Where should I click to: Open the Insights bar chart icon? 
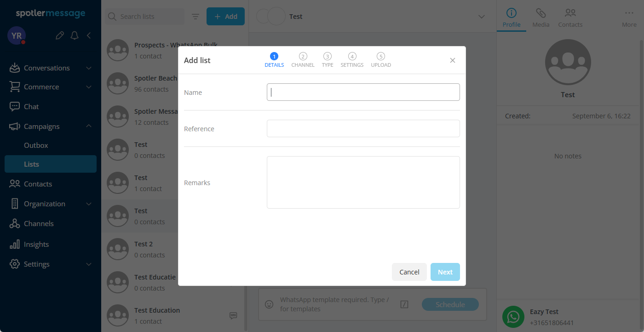[x=15, y=244]
